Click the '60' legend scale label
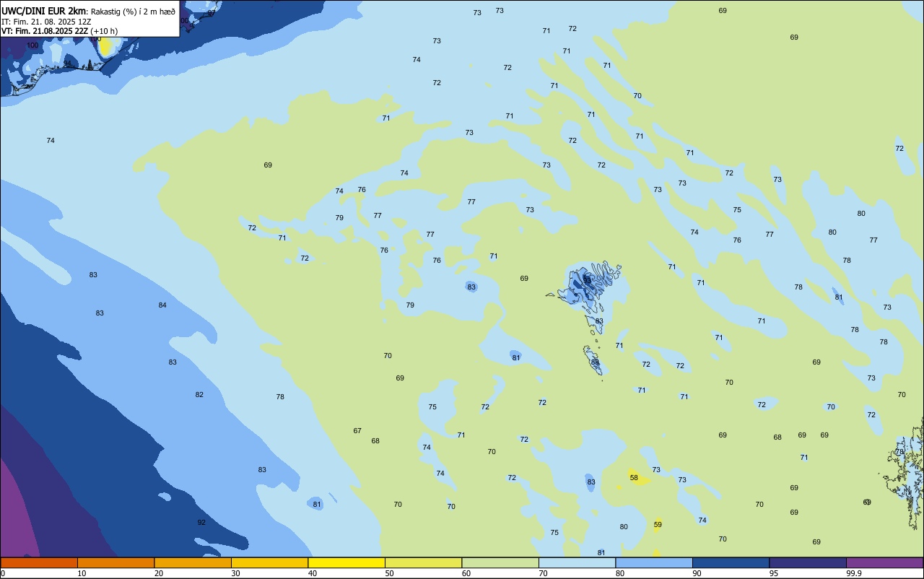This screenshot has height=579, width=924. 466,573
